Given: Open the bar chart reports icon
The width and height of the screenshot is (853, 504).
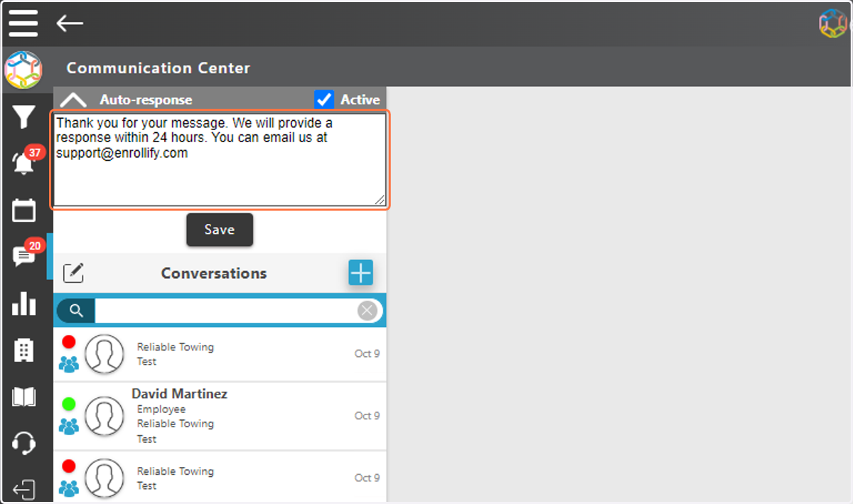Looking at the screenshot, I should pyautogui.click(x=23, y=304).
